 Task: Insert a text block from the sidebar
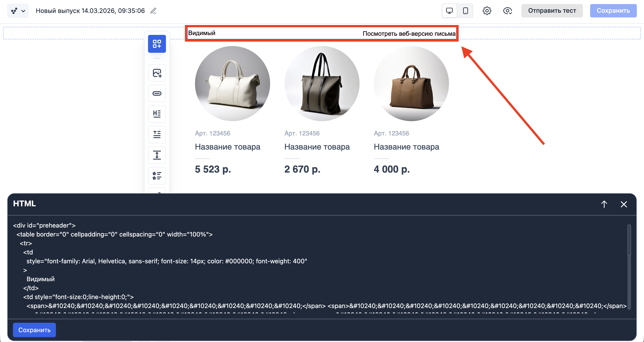pos(157,135)
